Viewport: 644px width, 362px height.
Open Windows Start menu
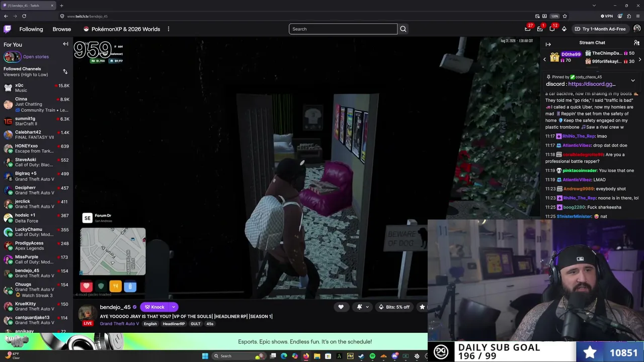[x=205, y=356]
